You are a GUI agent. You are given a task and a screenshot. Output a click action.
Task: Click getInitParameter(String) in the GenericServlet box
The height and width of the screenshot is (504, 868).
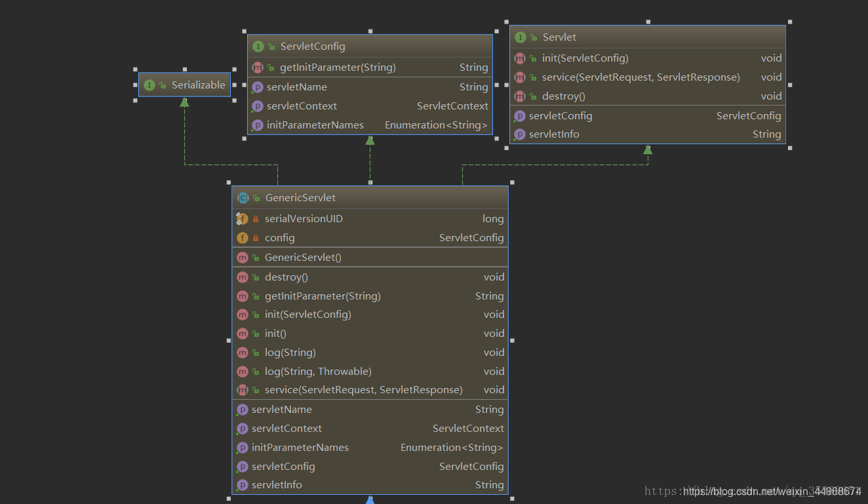(323, 296)
